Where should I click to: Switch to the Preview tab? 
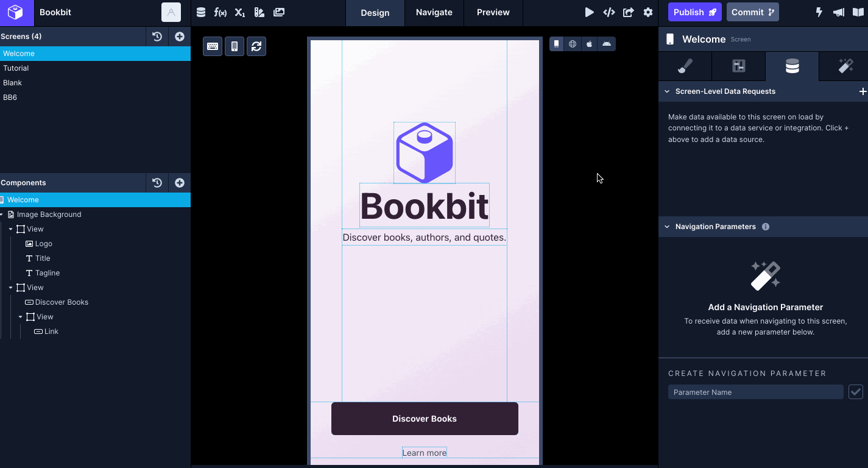tap(493, 13)
